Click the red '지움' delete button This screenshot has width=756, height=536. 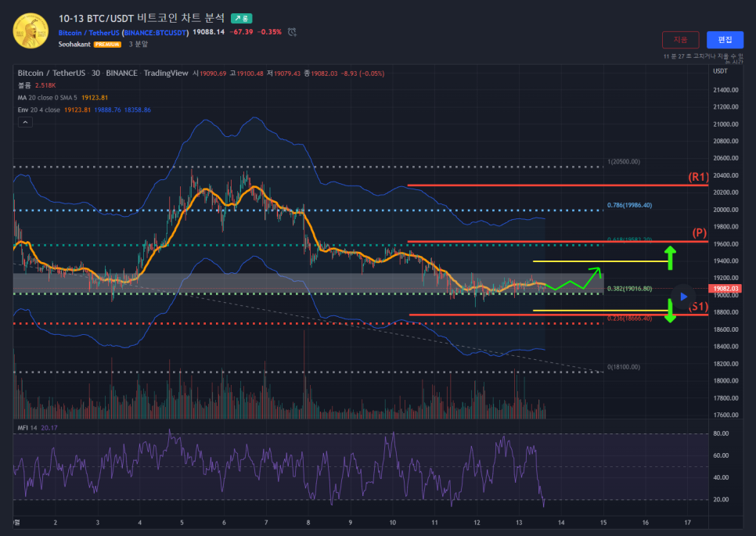[680, 40]
